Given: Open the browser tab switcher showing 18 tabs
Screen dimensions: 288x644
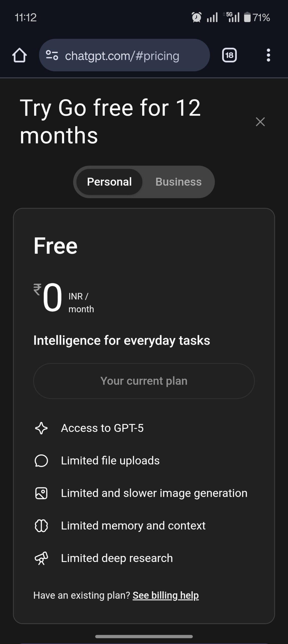Looking at the screenshot, I should pos(229,55).
